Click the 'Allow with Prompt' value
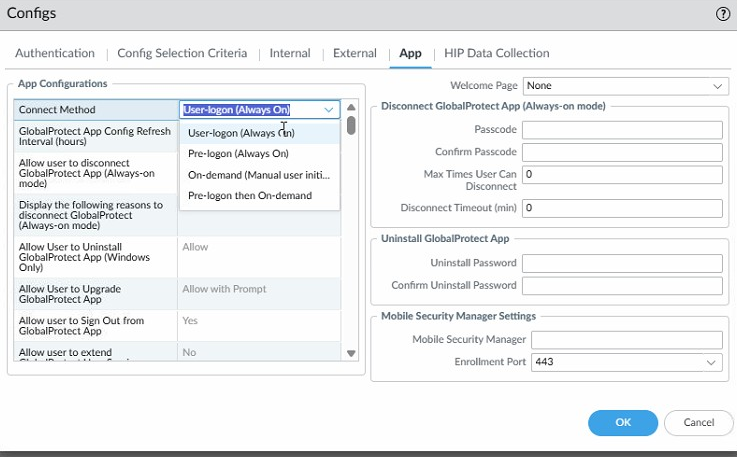 pyautogui.click(x=224, y=289)
